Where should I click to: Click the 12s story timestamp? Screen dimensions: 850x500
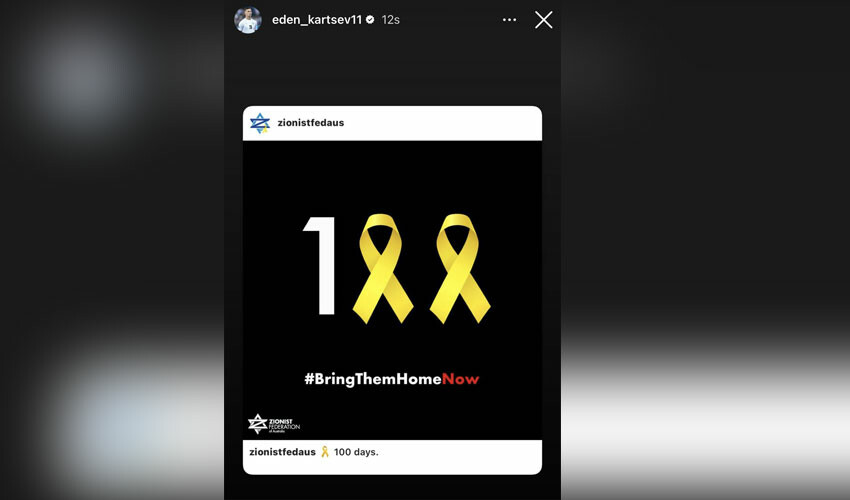pyautogui.click(x=390, y=20)
